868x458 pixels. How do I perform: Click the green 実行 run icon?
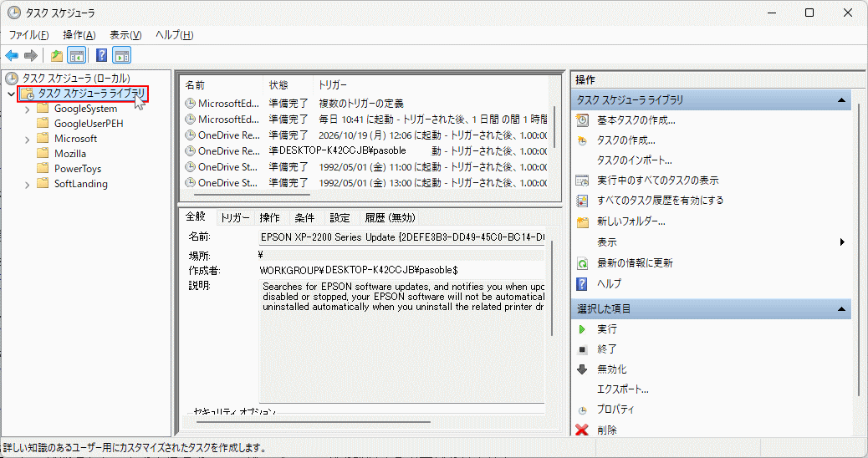click(582, 329)
